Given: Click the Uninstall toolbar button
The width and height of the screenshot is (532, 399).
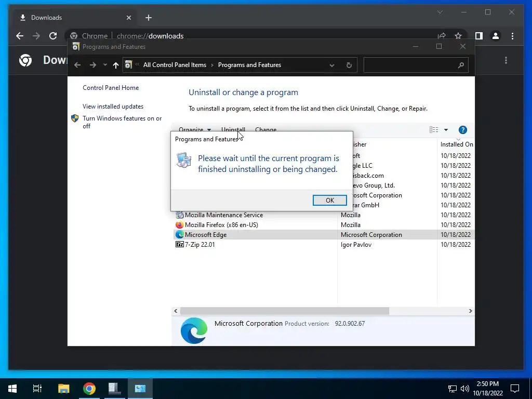Looking at the screenshot, I should click(233, 129).
